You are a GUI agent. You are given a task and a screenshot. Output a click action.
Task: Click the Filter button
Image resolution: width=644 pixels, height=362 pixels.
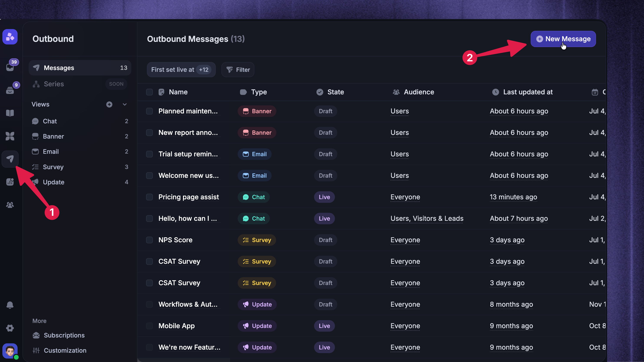[x=238, y=70]
